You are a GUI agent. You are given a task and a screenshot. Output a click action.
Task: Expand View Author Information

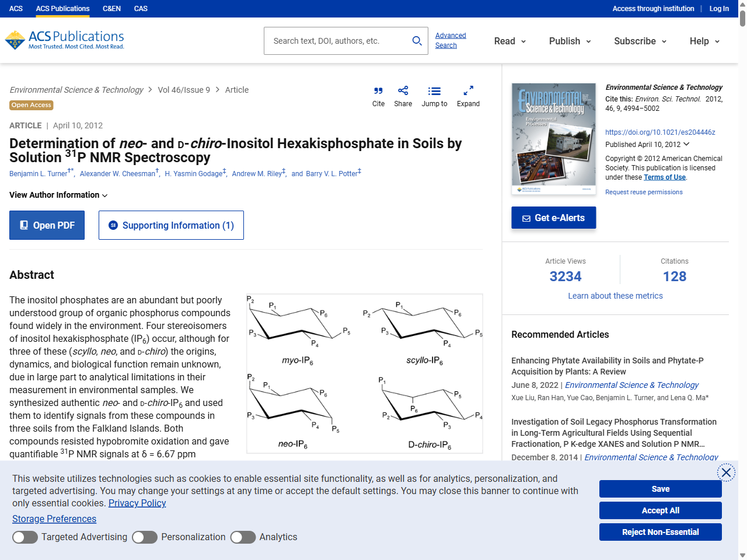58,195
